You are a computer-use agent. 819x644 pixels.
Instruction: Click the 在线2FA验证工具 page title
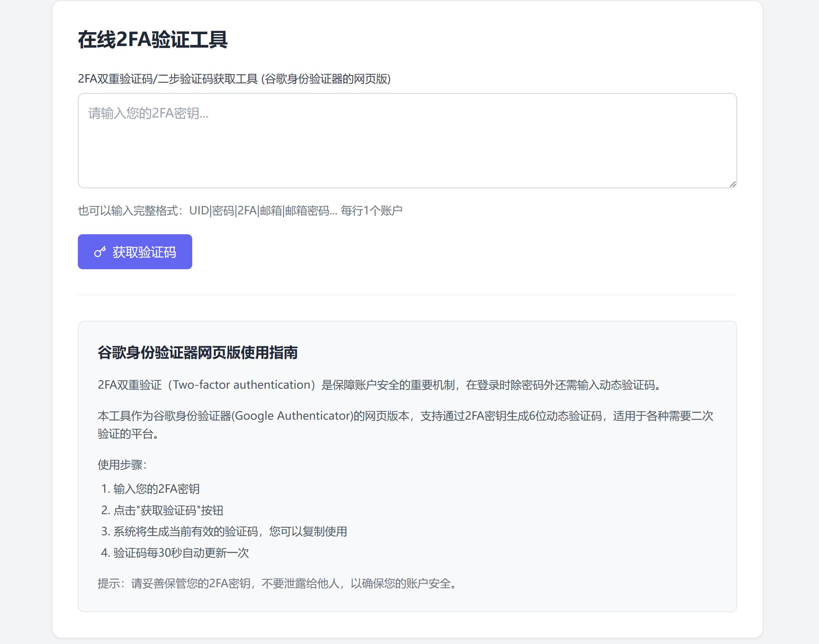pyautogui.click(x=153, y=40)
